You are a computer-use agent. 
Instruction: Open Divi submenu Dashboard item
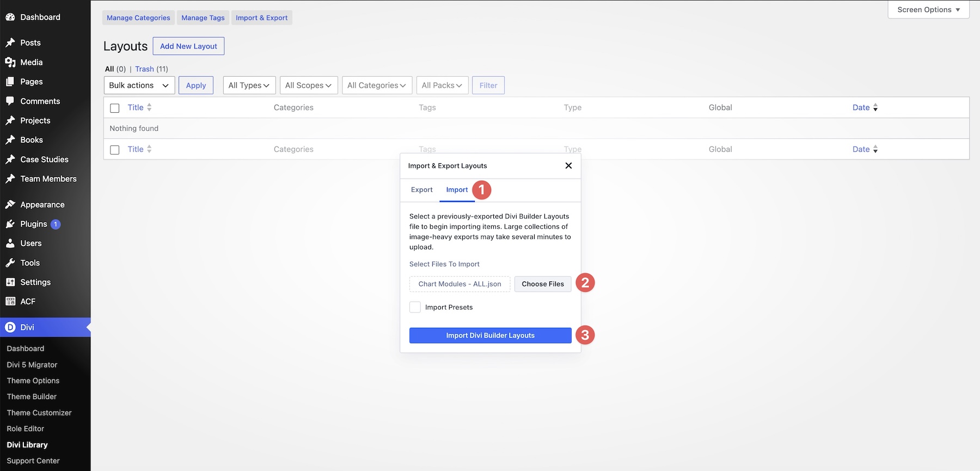pyautogui.click(x=26, y=348)
